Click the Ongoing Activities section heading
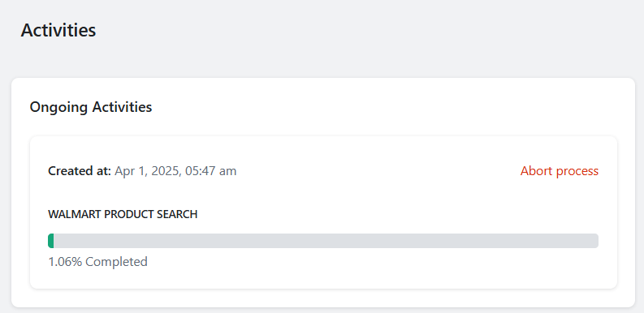This screenshot has width=644, height=313. (x=91, y=107)
